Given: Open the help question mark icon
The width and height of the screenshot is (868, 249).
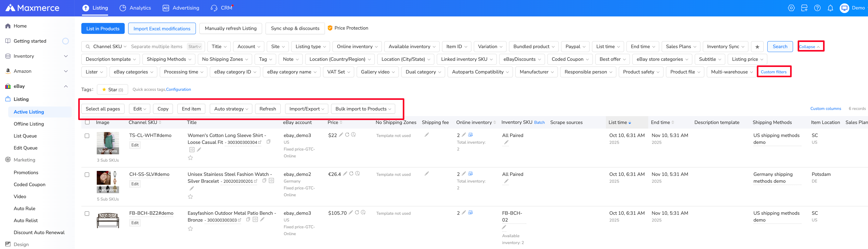Looking at the screenshot, I should pos(817,8).
